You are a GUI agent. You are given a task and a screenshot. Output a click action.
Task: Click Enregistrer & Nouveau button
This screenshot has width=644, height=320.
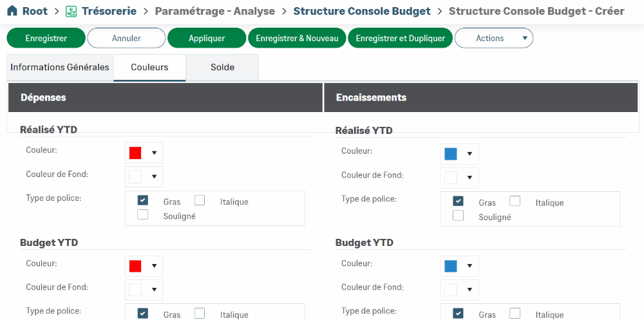(x=297, y=38)
